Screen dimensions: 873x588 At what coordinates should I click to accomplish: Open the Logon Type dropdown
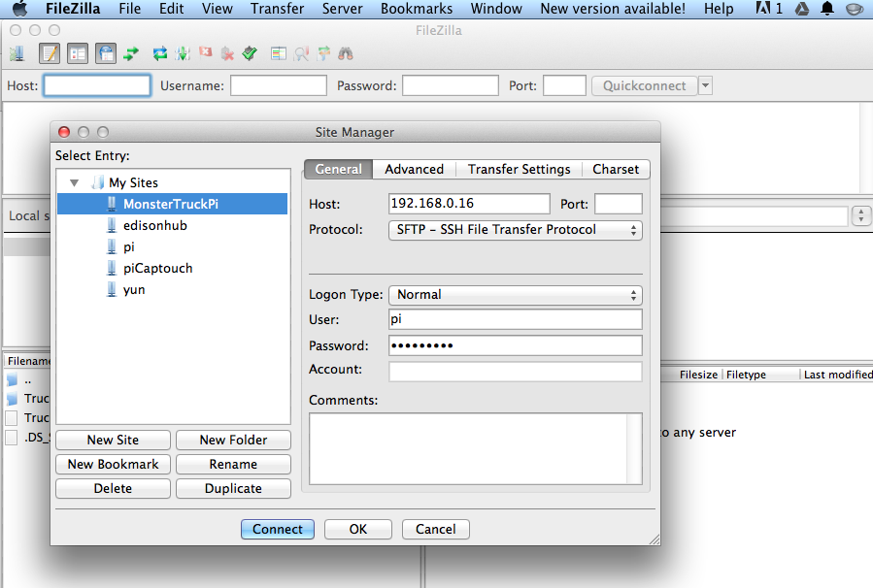[515, 295]
